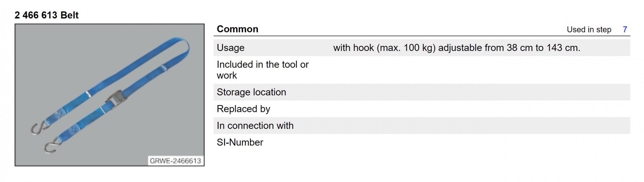Select "Included in the tool or work" label
The image size is (644, 182).
[x=262, y=70]
